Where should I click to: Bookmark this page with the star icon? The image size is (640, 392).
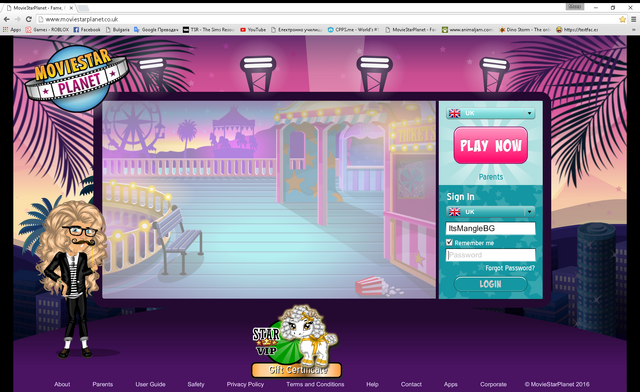click(x=622, y=19)
